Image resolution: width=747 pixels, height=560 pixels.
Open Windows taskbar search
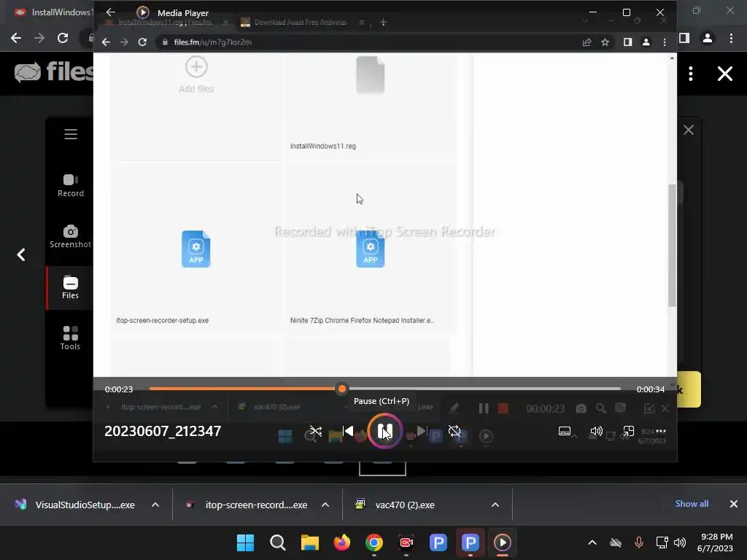278,542
